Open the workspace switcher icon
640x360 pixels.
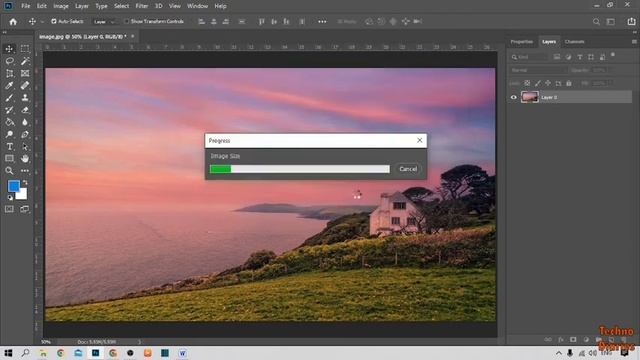pyautogui.click(x=611, y=22)
